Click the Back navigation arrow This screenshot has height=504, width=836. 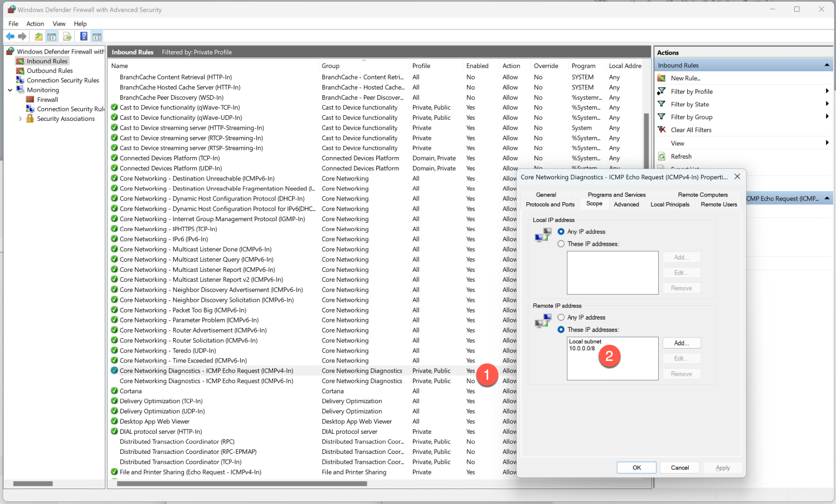(9, 36)
